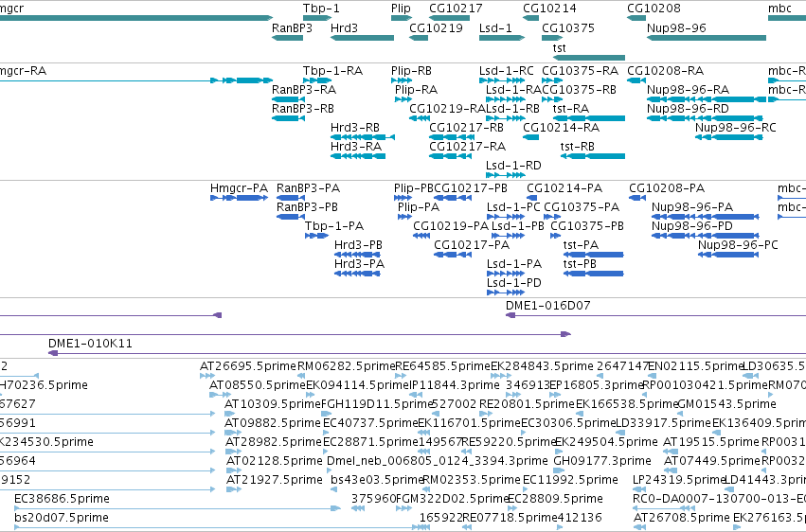Select protein CG10375-PA
This screenshot has width=806, height=532.
coord(552,217)
